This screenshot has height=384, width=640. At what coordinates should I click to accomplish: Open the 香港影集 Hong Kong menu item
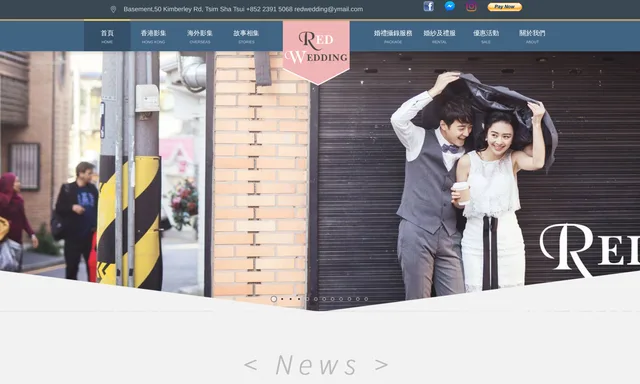pos(153,36)
